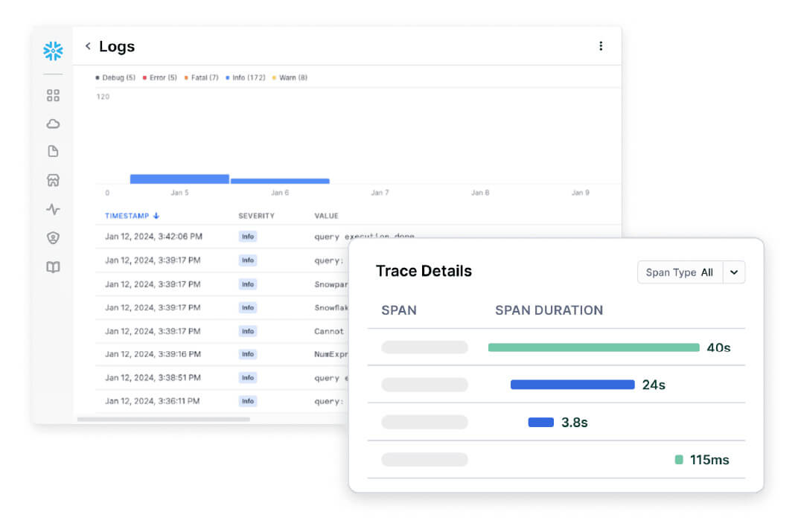The image size is (801, 532).
Task: Toggle the Warn (8) legend filter
Action: pyautogui.click(x=290, y=77)
